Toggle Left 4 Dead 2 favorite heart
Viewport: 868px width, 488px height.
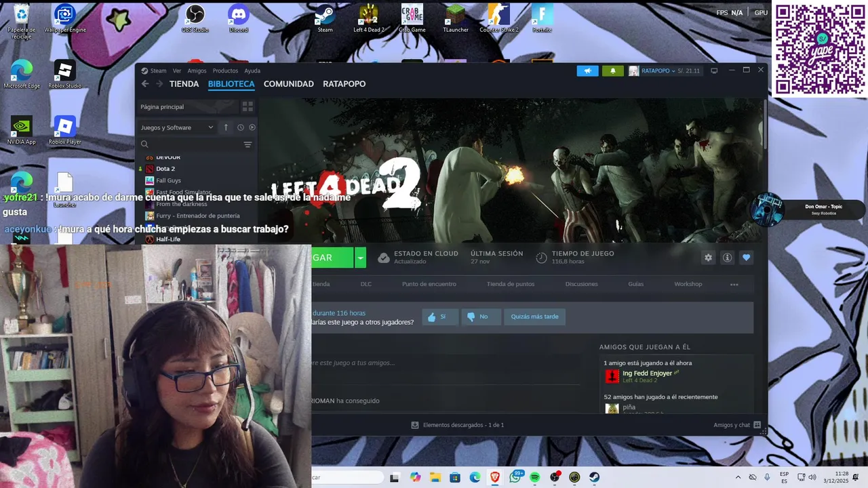746,258
